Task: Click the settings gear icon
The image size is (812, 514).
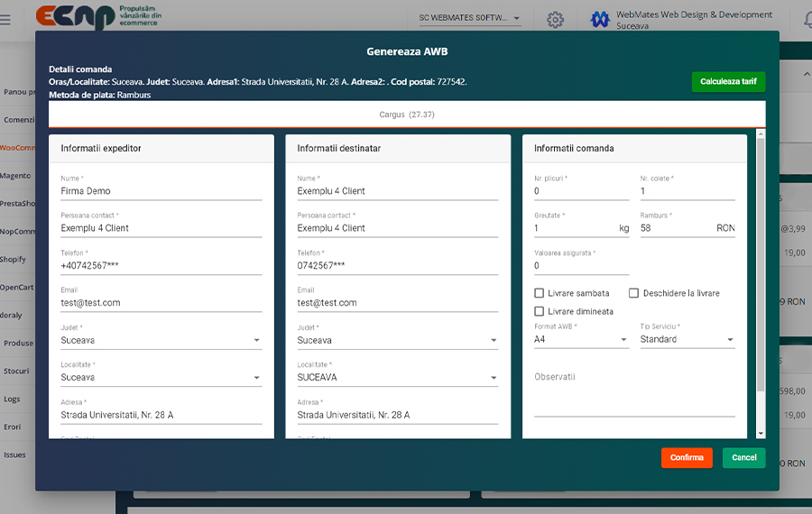Action: click(555, 19)
